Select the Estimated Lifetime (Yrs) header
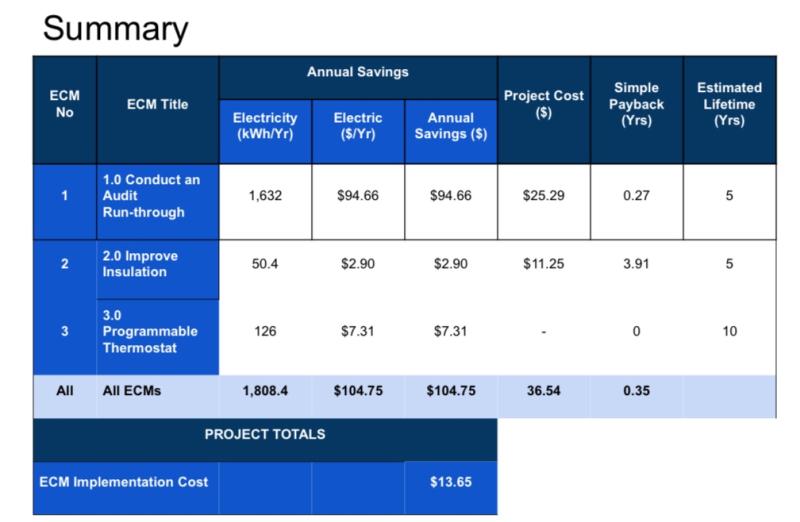The width and height of the screenshot is (800, 522). 729,104
